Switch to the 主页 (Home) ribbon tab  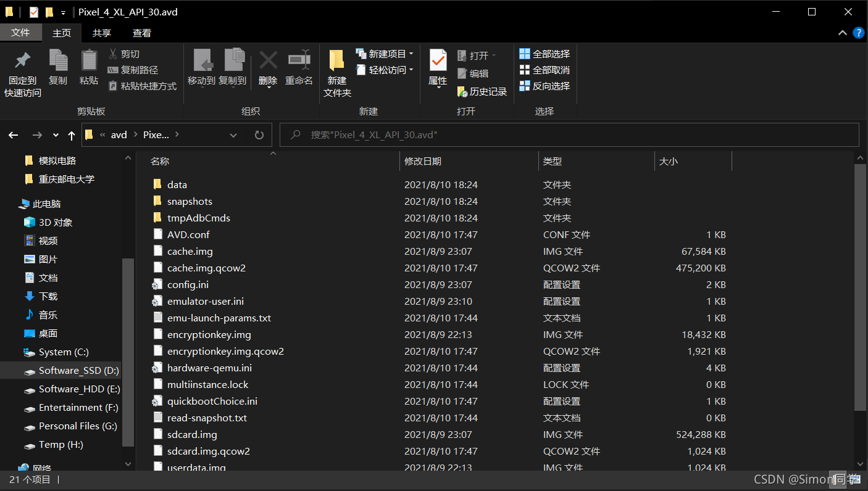(62, 33)
